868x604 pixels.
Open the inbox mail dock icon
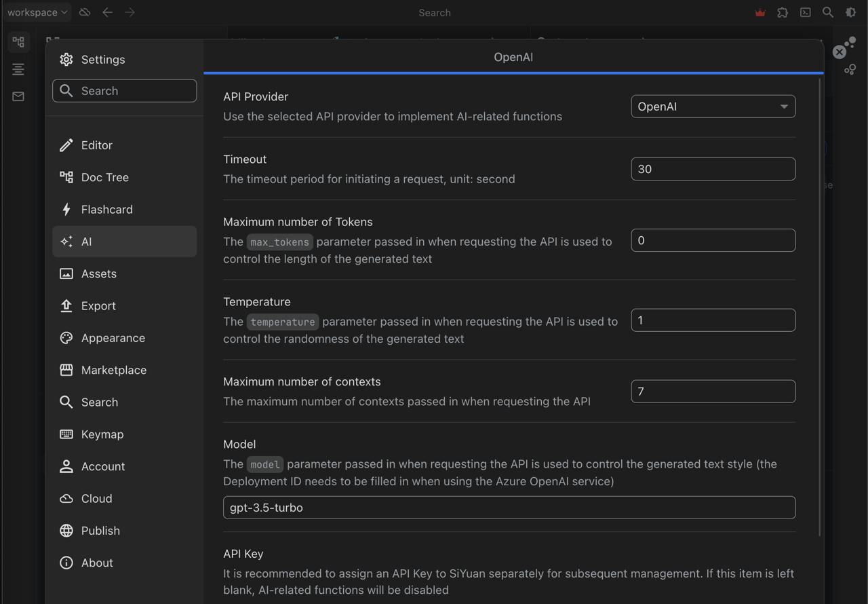coord(18,96)
